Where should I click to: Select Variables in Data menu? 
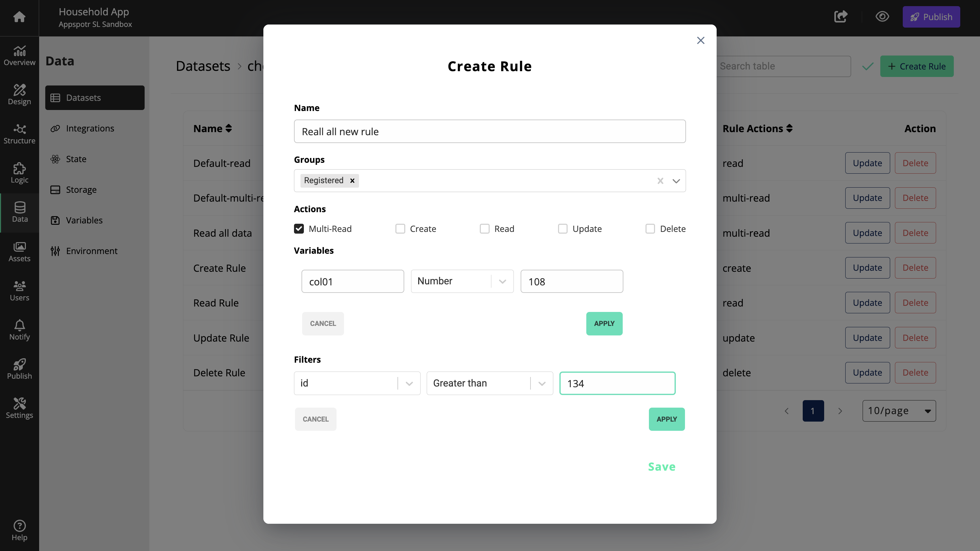click(95, 220)
